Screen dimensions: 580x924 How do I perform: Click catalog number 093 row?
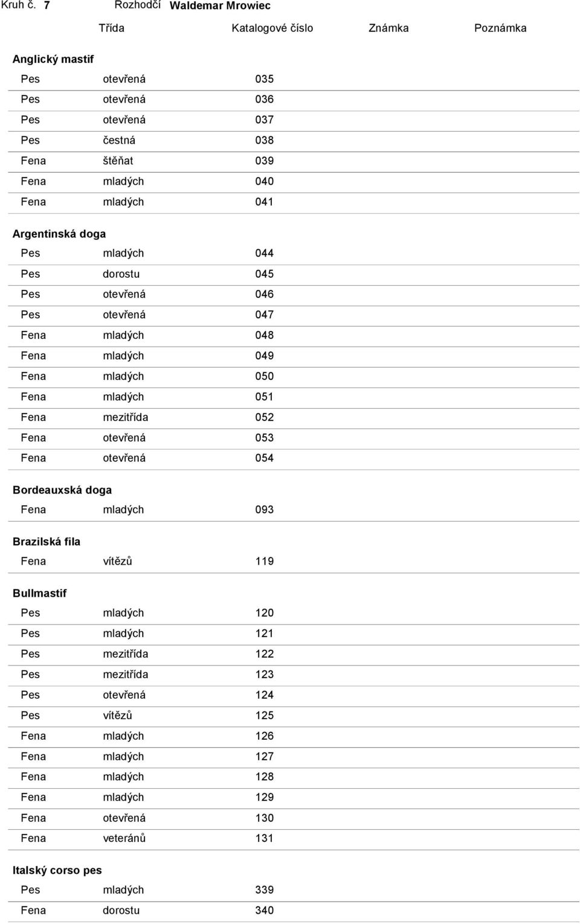click(x=294, y=510)
